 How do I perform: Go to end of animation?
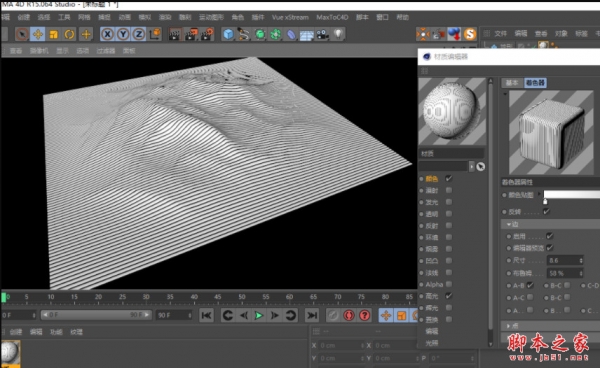[312, 315]
